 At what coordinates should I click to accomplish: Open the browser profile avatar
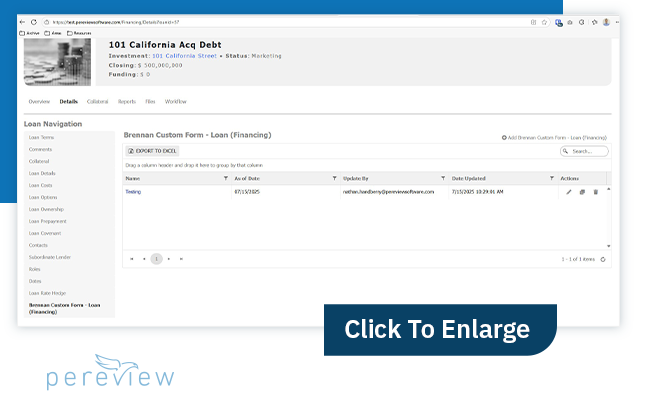606,22
